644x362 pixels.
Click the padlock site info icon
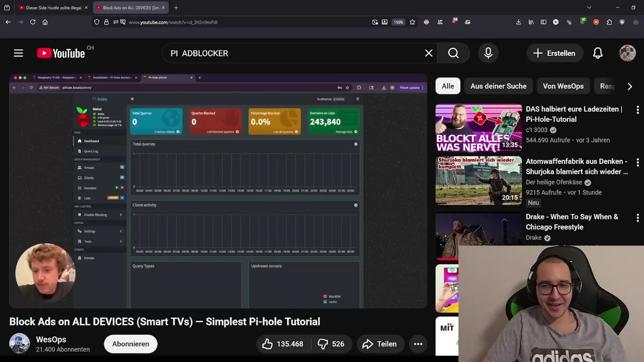tap(106, 22)
